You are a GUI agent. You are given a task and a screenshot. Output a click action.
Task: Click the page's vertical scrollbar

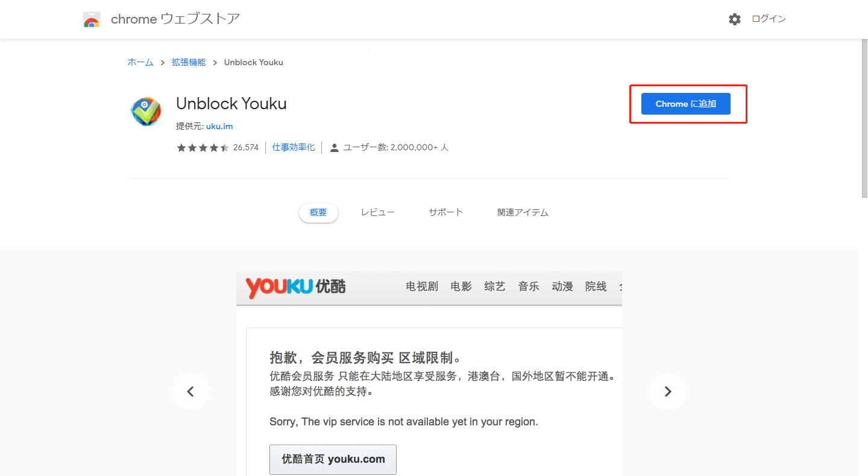click(x=864, y=118)
